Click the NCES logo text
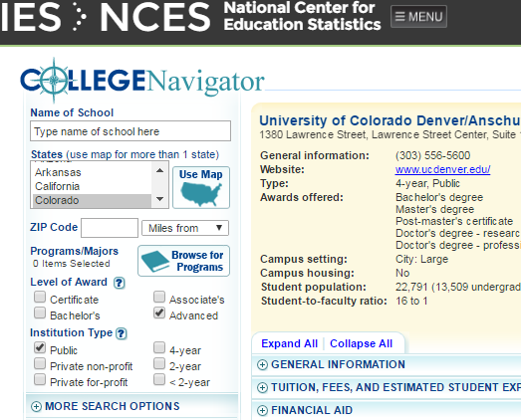The width and height of the screenshot is (521, 420). pos(155,17)
